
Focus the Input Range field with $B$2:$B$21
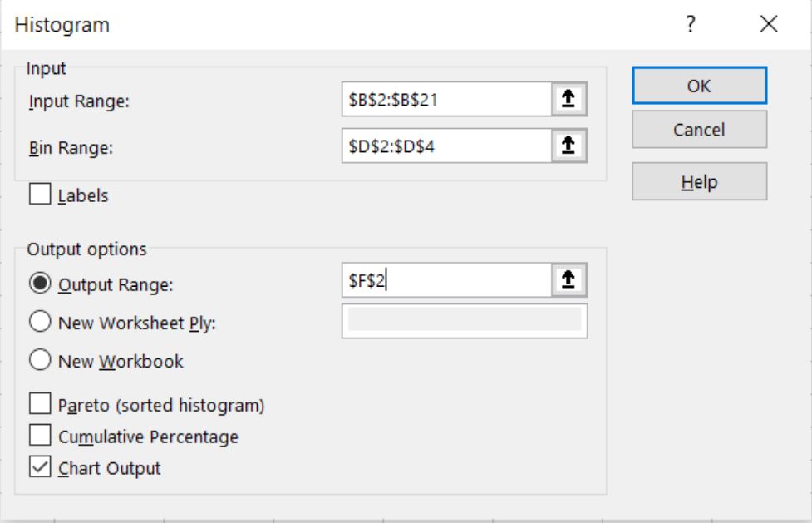pos(446,99)
